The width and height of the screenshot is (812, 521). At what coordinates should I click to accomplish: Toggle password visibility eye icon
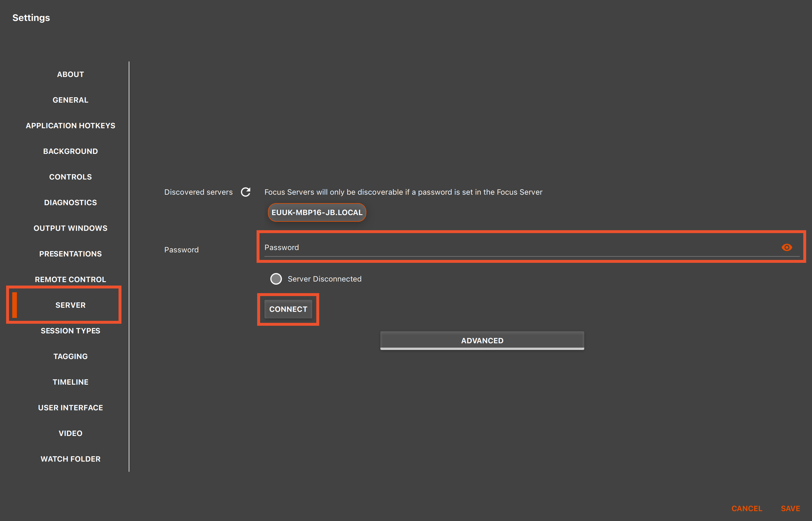pyautogui.click(x=787, y=247)
